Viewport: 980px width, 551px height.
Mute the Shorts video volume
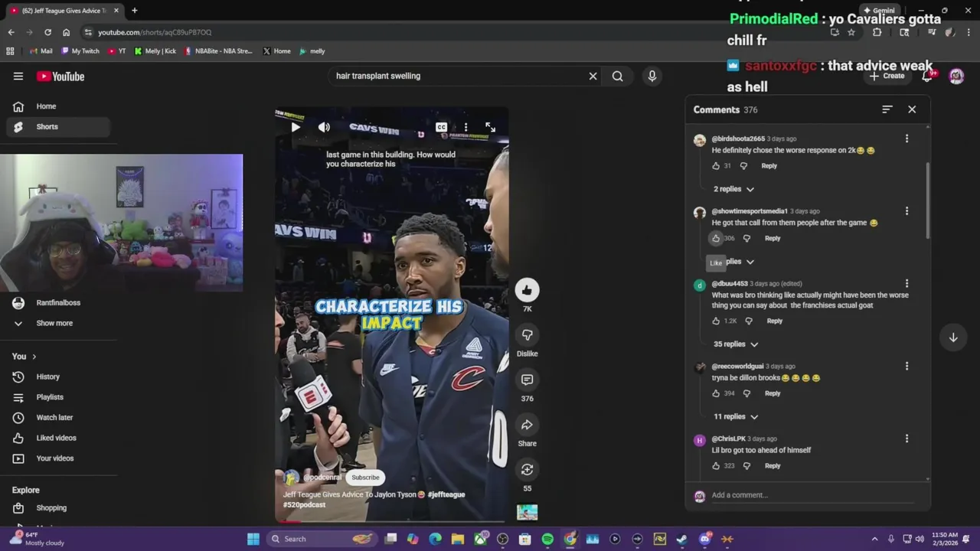pyautogui.click(x=324, y=127)
